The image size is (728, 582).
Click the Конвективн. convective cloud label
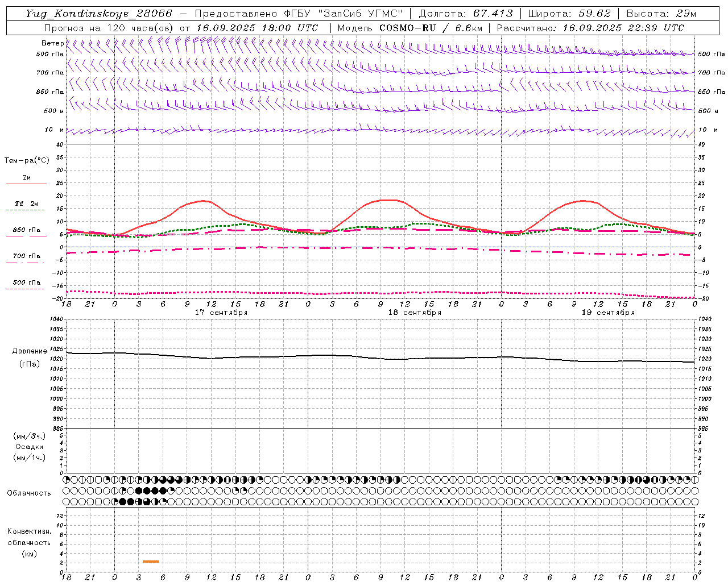coord(29,531)
